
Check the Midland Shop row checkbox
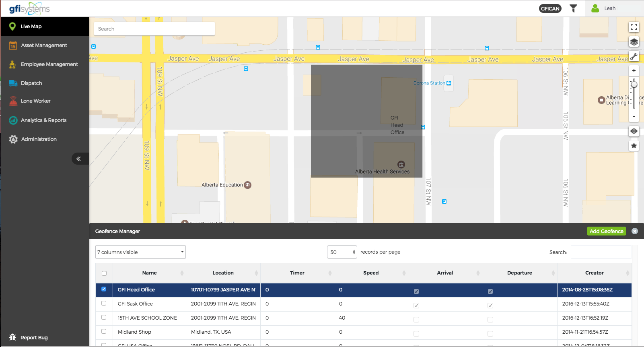point(104,331)
